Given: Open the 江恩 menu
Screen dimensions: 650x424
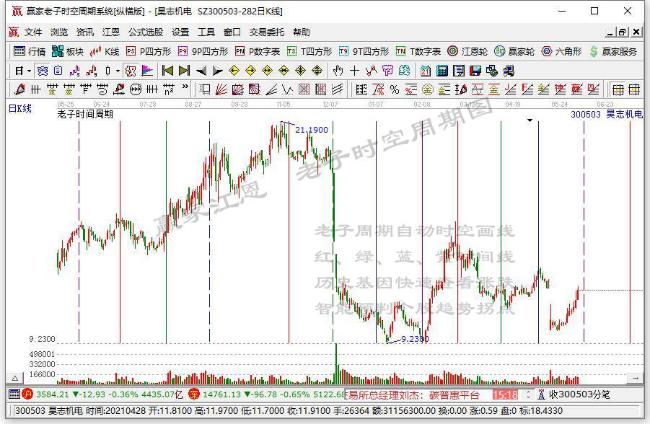Looking at the screenshot, I should click(111, 32).
